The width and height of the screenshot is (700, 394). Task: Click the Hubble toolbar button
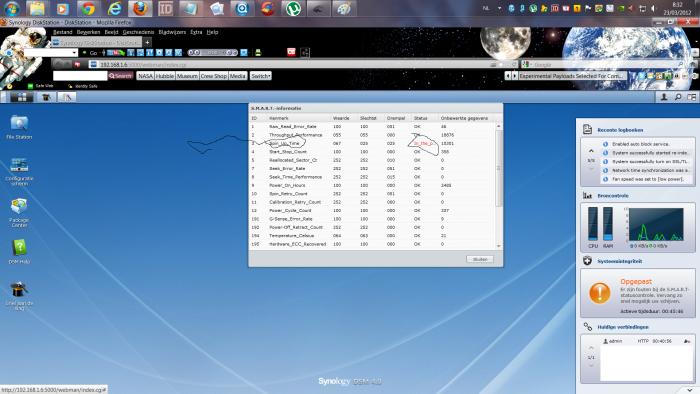(165, 76)
